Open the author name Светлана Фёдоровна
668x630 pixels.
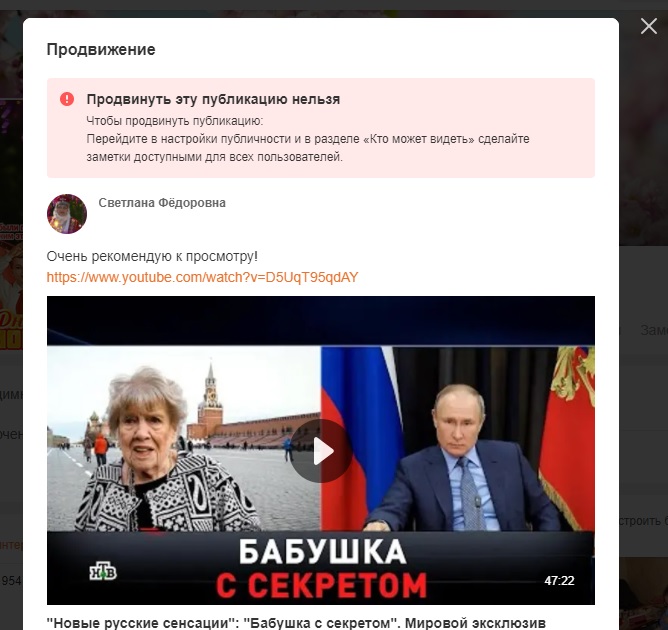[162, 203]
